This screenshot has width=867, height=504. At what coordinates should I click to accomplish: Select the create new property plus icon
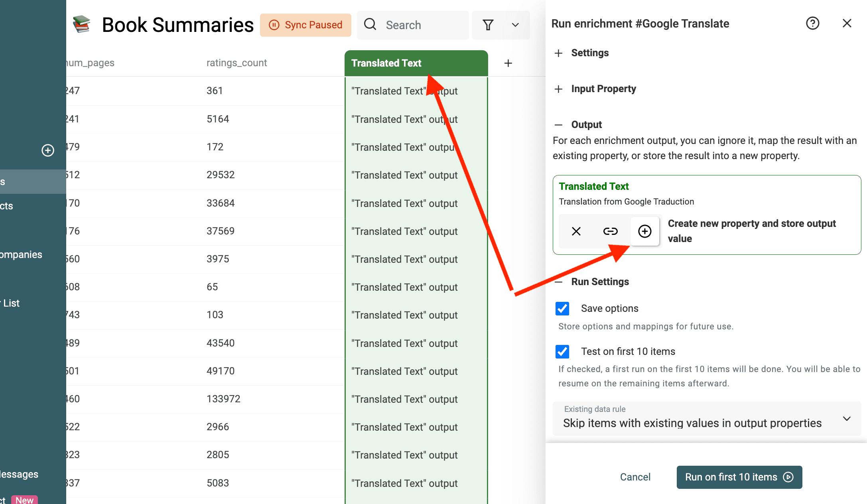click(644, 231)
